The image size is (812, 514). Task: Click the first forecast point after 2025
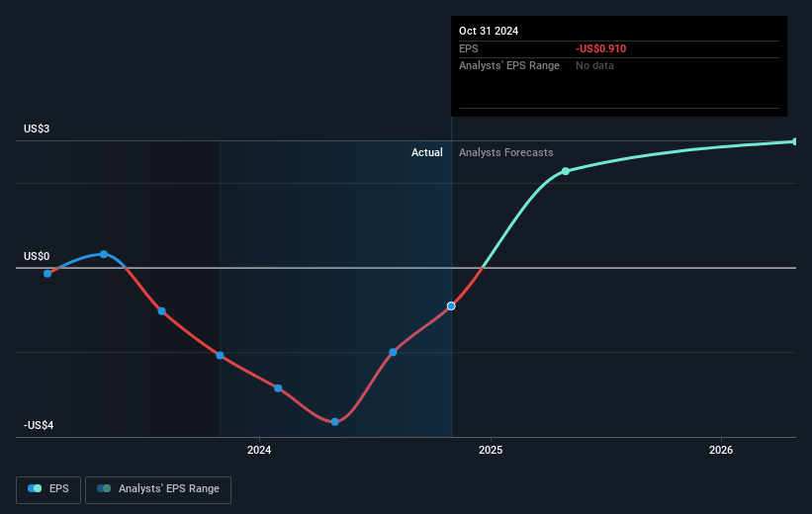click(x=566, y=171)
